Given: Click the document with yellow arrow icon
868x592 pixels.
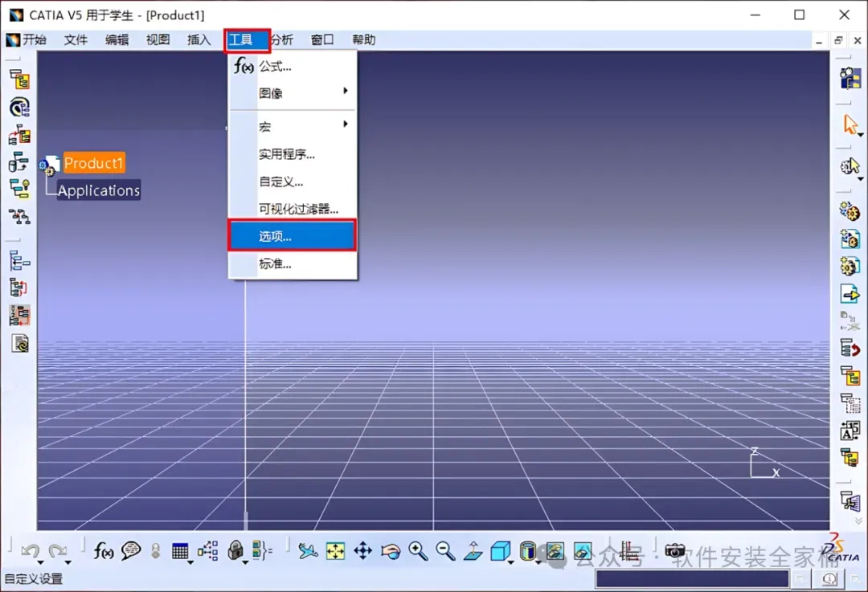Looking at the screenshot, I should click(x=850, y=293).
